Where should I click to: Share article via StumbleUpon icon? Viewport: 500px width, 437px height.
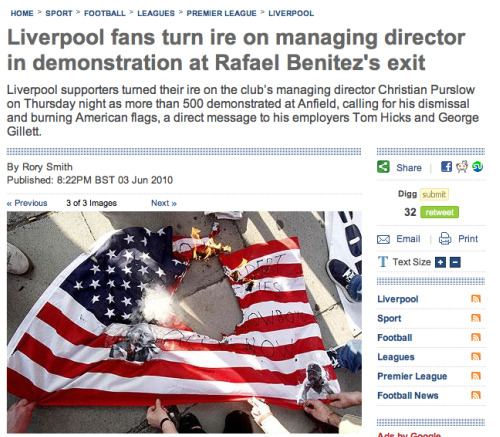(478, 166)
